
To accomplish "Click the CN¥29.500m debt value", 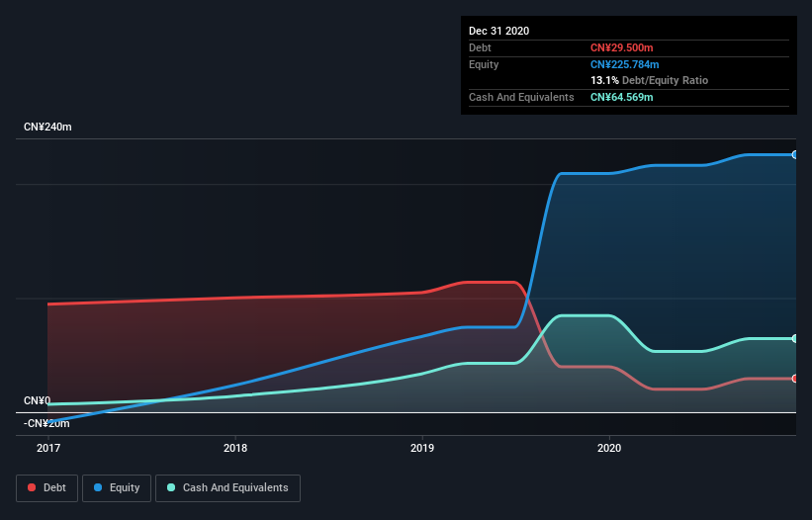I will [621, 47].
